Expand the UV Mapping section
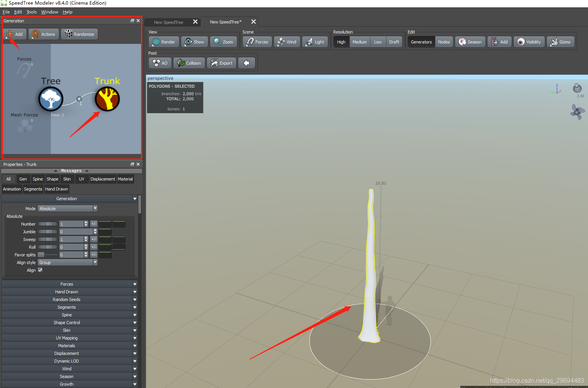This screenshot has height=388, width=588. pyautogui.click(x=69, y=338)
